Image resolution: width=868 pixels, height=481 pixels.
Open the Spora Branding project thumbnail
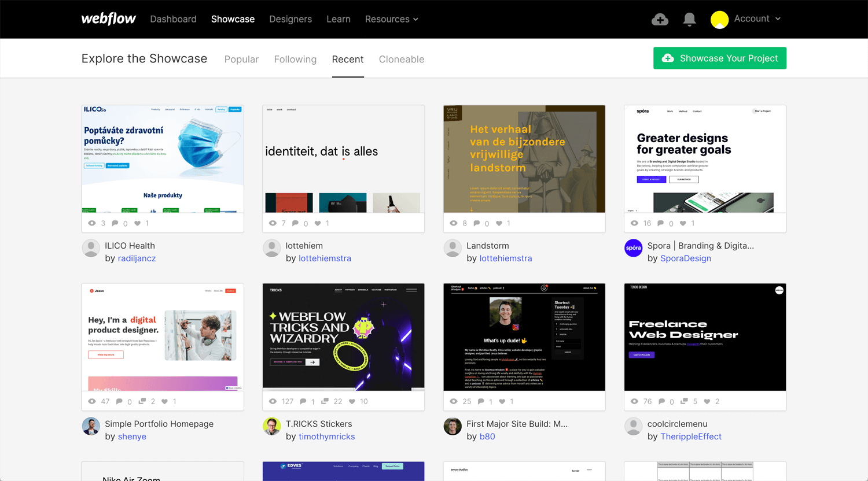(705, 159)
